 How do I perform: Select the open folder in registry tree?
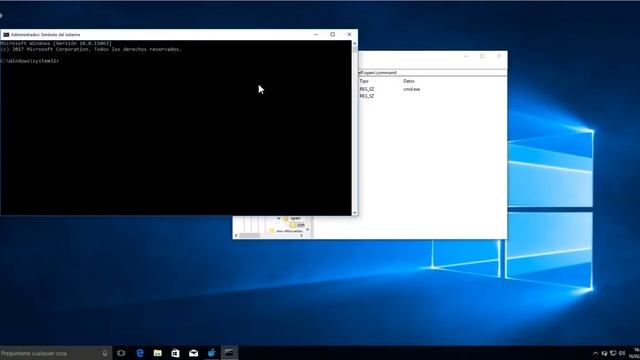coord(295,219)
